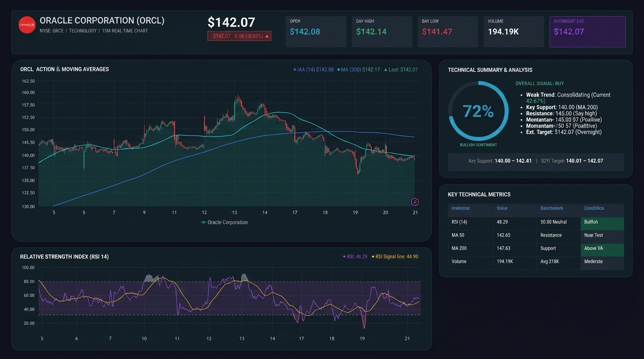Select the Open price card
This screenshot has height=359, width=644.
[x=316, y=32]
